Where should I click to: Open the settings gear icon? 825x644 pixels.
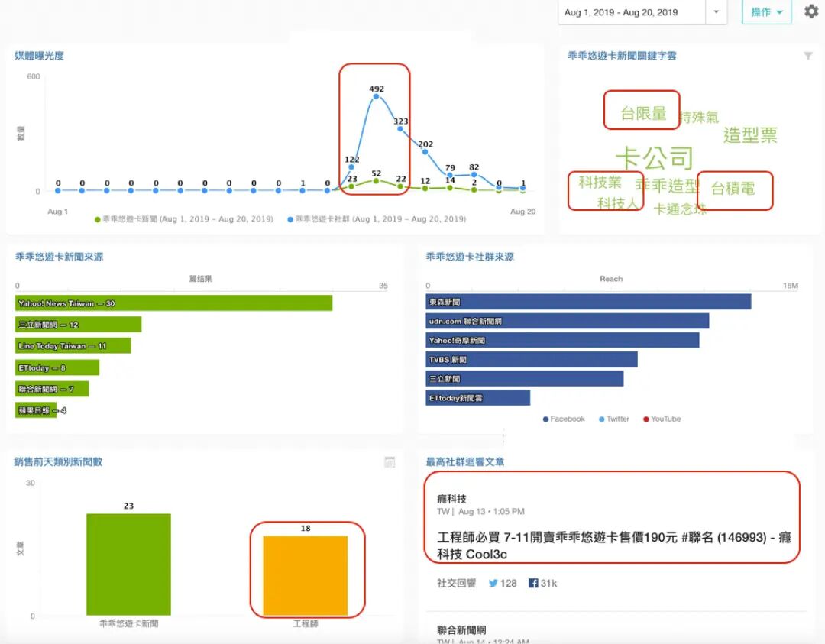click(812, 11)
